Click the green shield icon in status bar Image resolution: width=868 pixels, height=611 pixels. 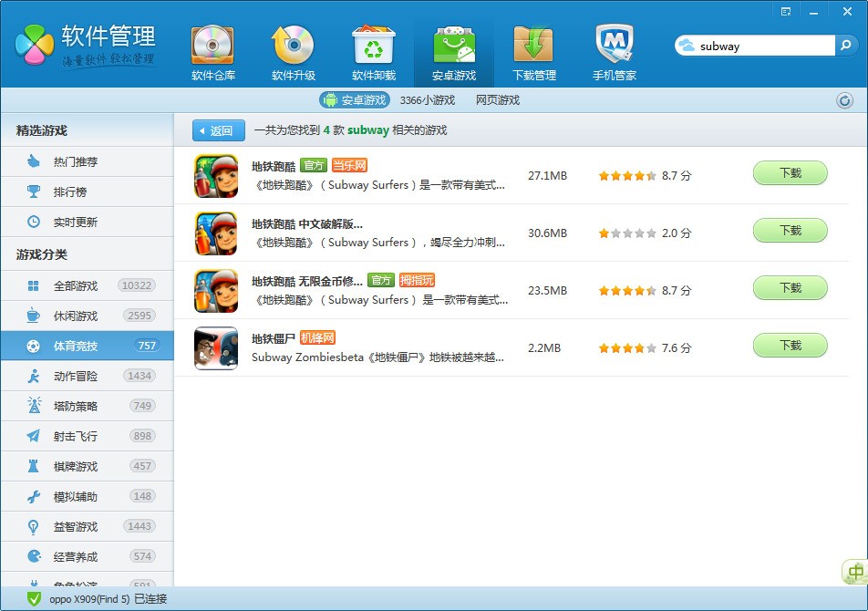click(34, 598)
